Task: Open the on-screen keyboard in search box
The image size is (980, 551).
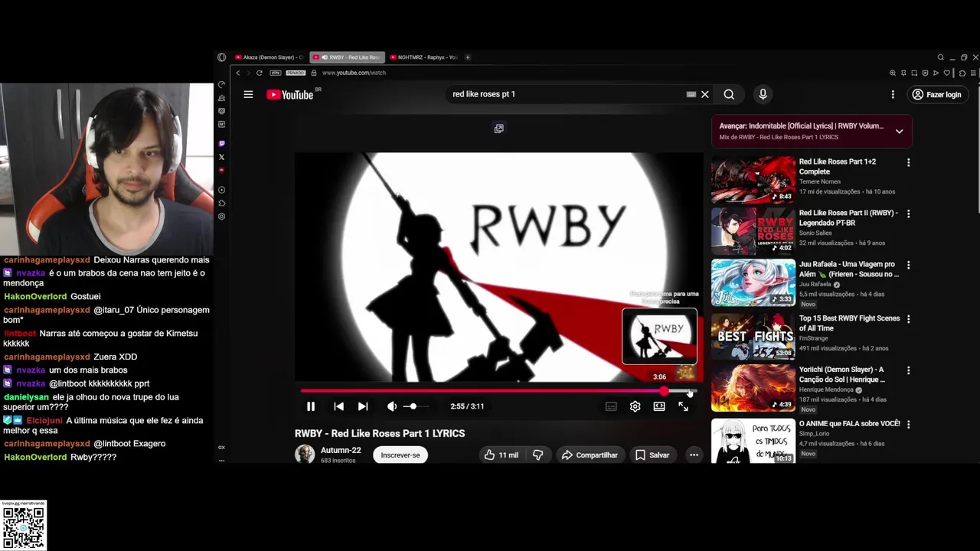Action: pos(691,94)
